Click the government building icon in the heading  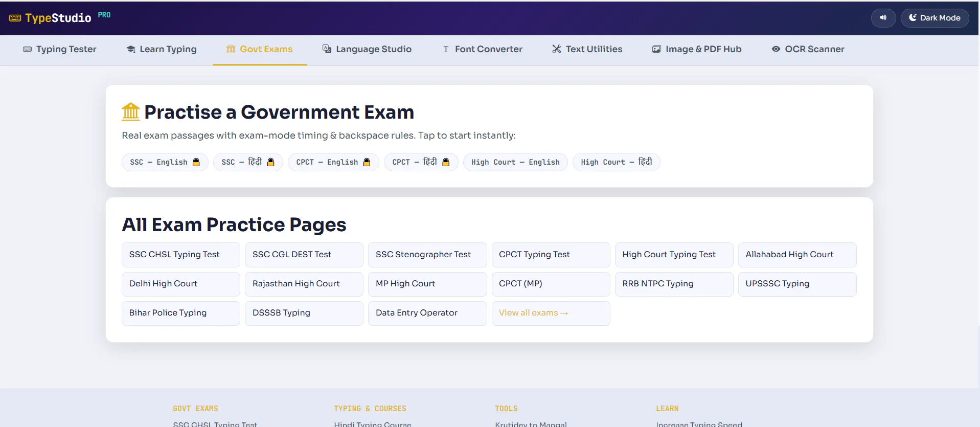[x=131, y=111]
